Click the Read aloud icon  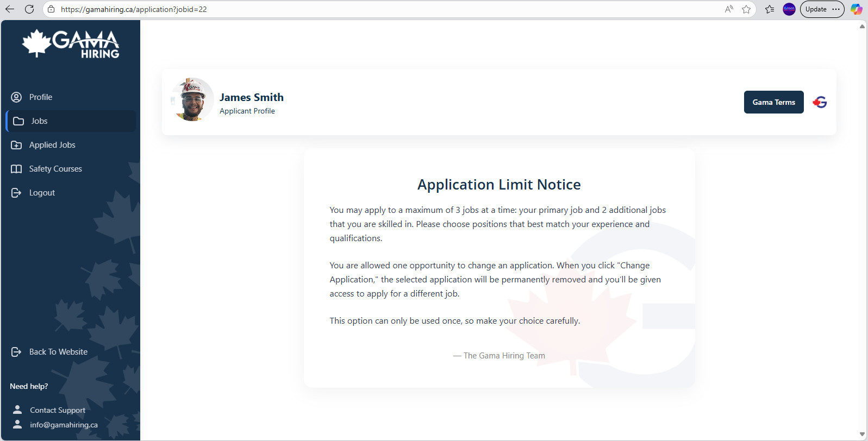[x=729, y=9]
